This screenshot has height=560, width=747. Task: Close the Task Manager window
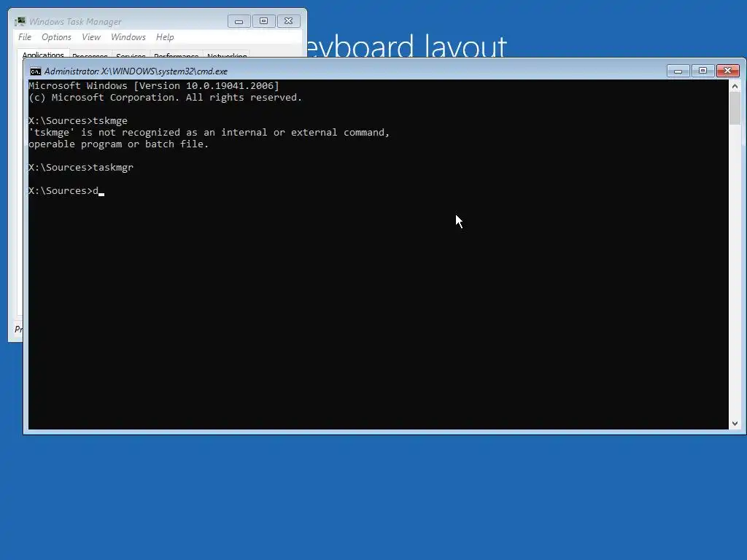(x=288, y=21)
